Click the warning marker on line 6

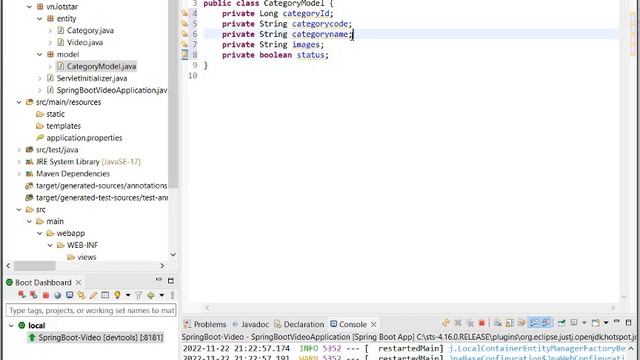(x=184, y=34)
